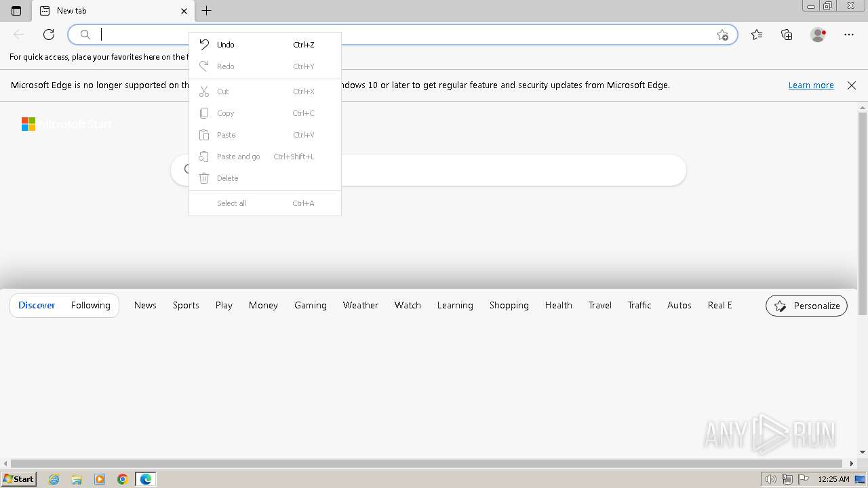The width and height of the screenshot is (868, 488).
Task: Click the network tray icon
Action: 787,479
